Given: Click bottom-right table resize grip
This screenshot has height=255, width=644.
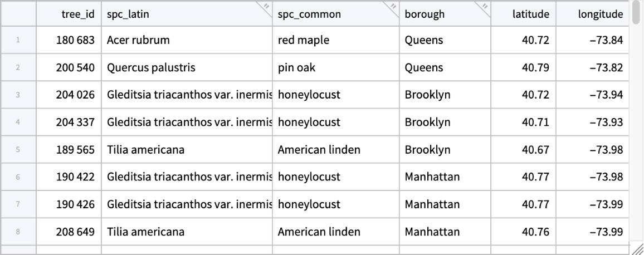Looking at the screenshot, I should pos(637,249).
